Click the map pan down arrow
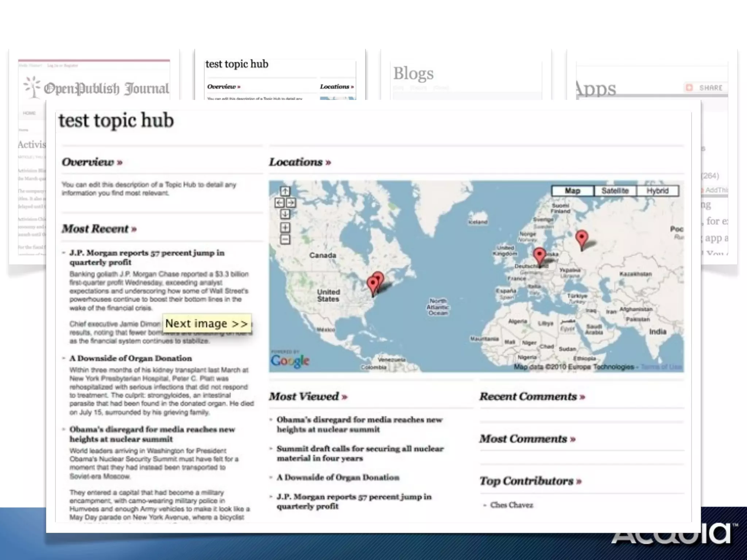747x560 pixels. pos(285,214)
